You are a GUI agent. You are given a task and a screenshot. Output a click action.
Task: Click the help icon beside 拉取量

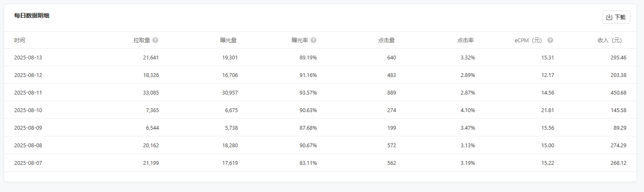tap(155, 40)
